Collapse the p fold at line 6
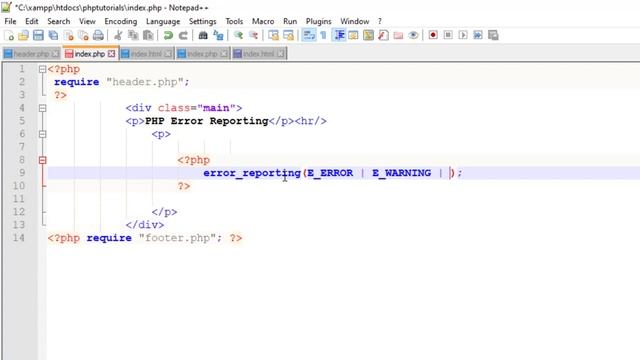Viewport: 640px width, 360px height. tap(42, 134)
